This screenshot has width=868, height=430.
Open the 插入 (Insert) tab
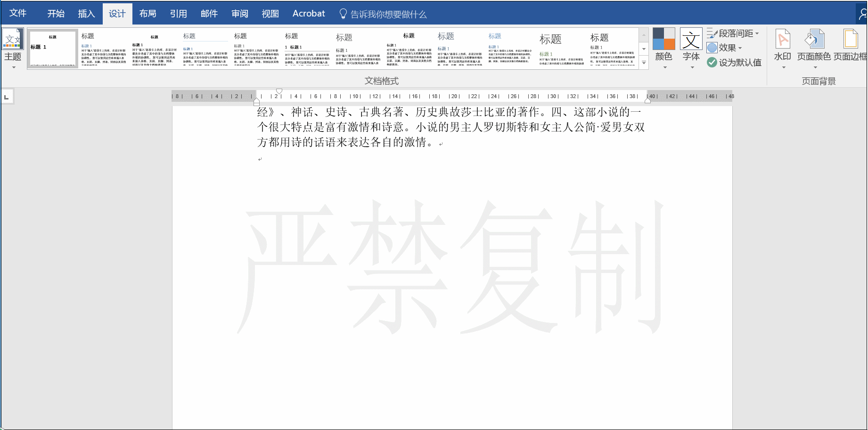[86, 13]
